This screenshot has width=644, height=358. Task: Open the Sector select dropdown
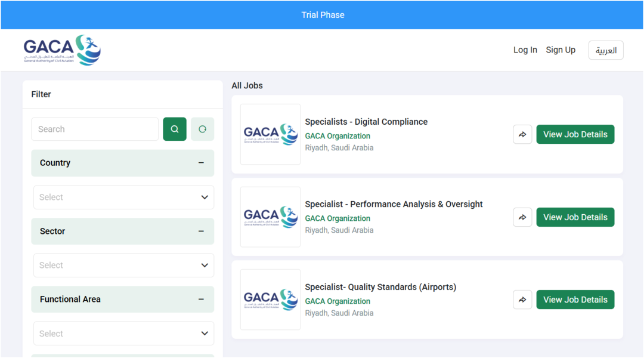pyautogui.click(x=123, y=265)
